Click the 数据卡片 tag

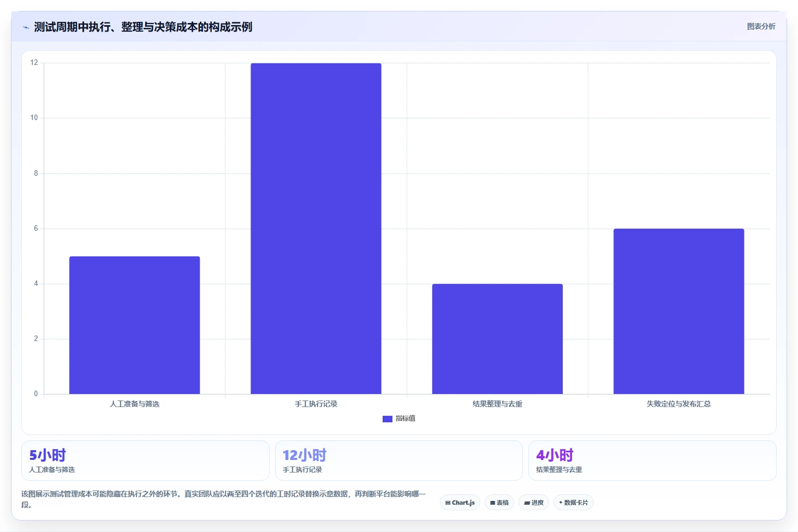(574, 503)
